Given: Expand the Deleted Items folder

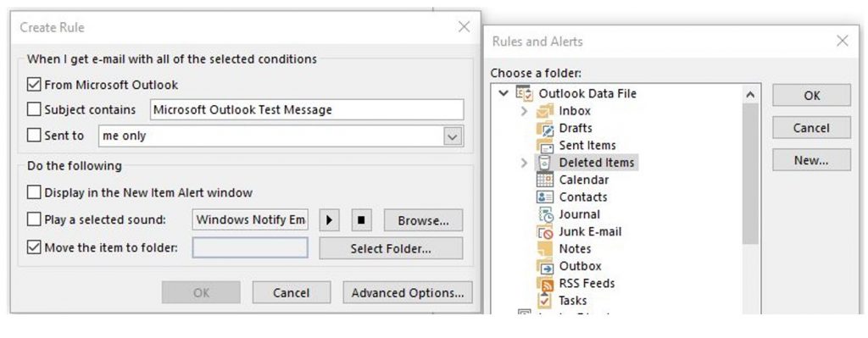Looking at the screenshot, I should point(525,163).
